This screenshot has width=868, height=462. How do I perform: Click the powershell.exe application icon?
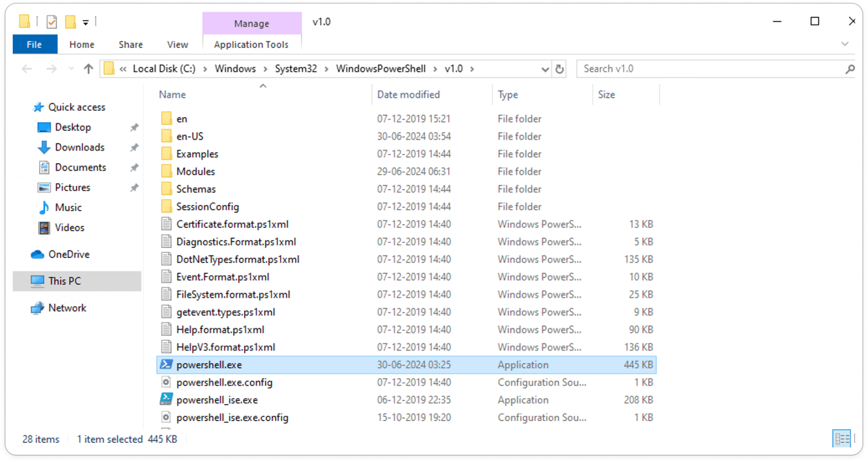point(166,364)
